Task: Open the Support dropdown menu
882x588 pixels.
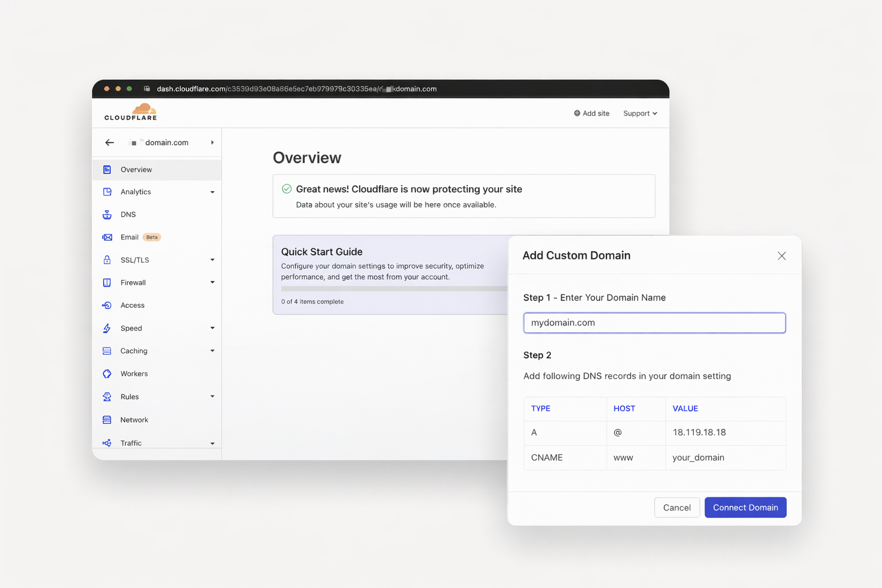Action: 640,114
